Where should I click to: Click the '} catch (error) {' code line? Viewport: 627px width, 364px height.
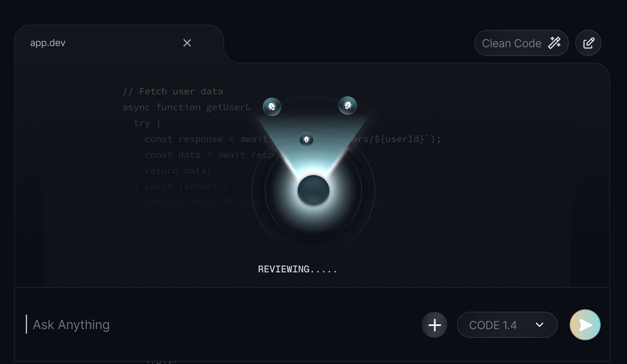click(x=181, y=187)
